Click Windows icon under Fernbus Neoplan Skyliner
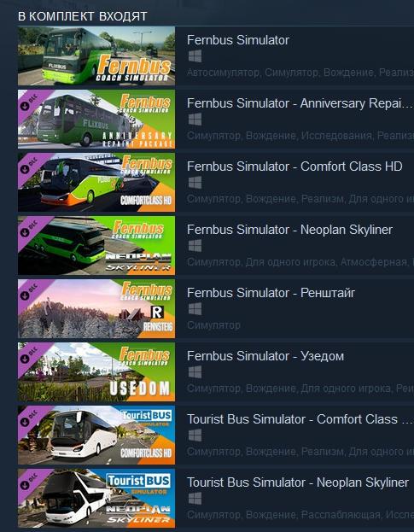The image size is (414, 532). click(x=195, y=246)
